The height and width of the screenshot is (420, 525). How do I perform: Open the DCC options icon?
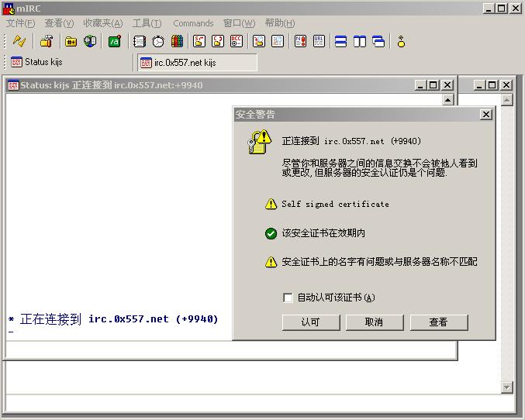click(x=237, y=42)
